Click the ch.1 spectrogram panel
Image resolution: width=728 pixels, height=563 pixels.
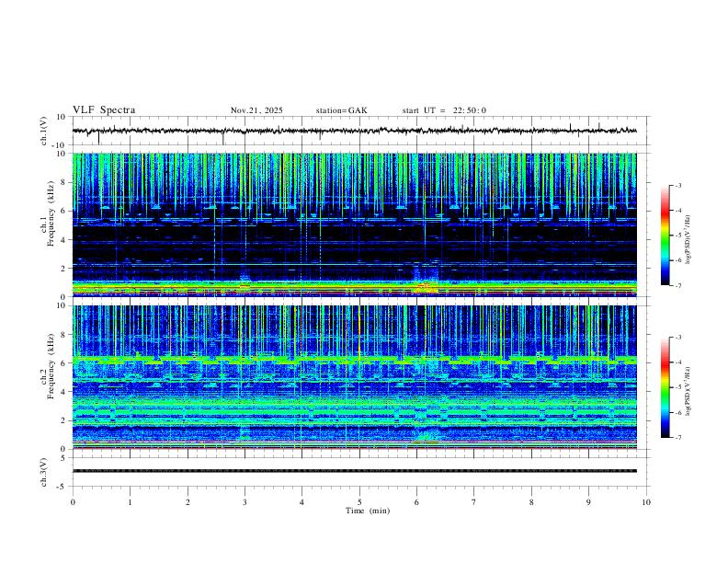(x=354, y=224)
